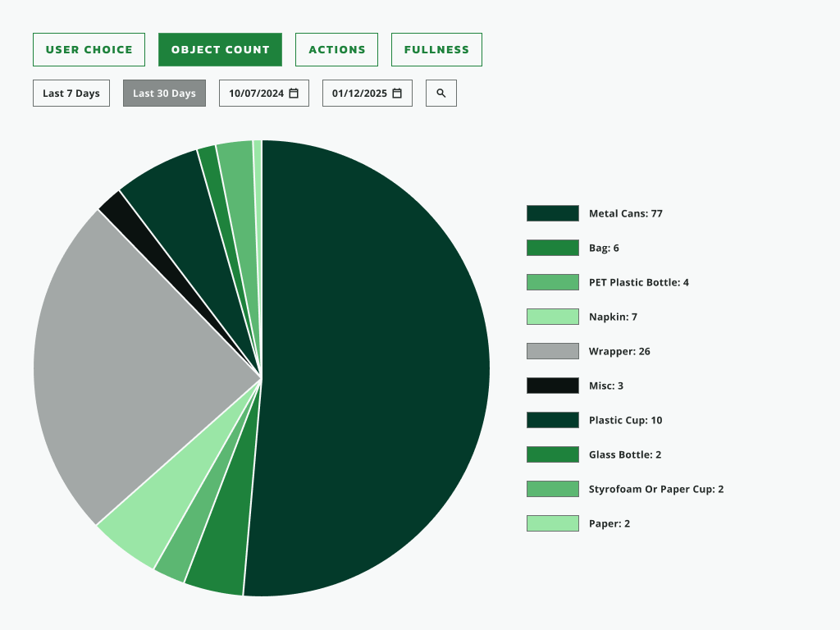
Task: Switch to the User Choice tab
Action: [89, 50]
